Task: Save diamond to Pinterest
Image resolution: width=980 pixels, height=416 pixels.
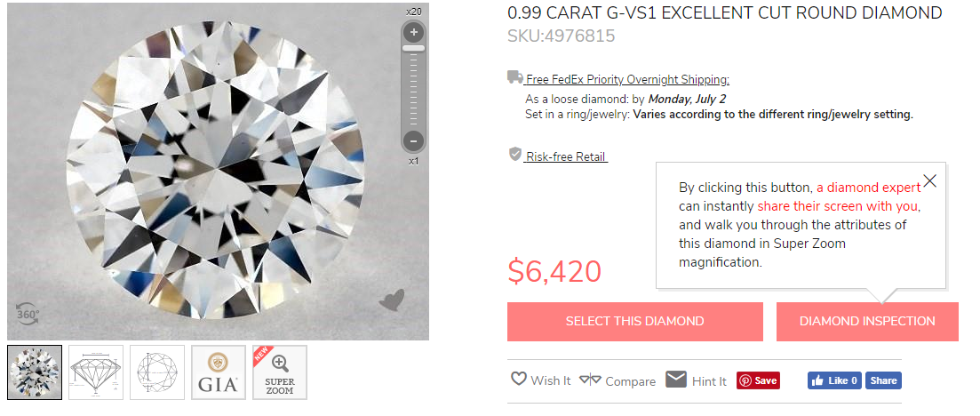Action: [758, 380]
